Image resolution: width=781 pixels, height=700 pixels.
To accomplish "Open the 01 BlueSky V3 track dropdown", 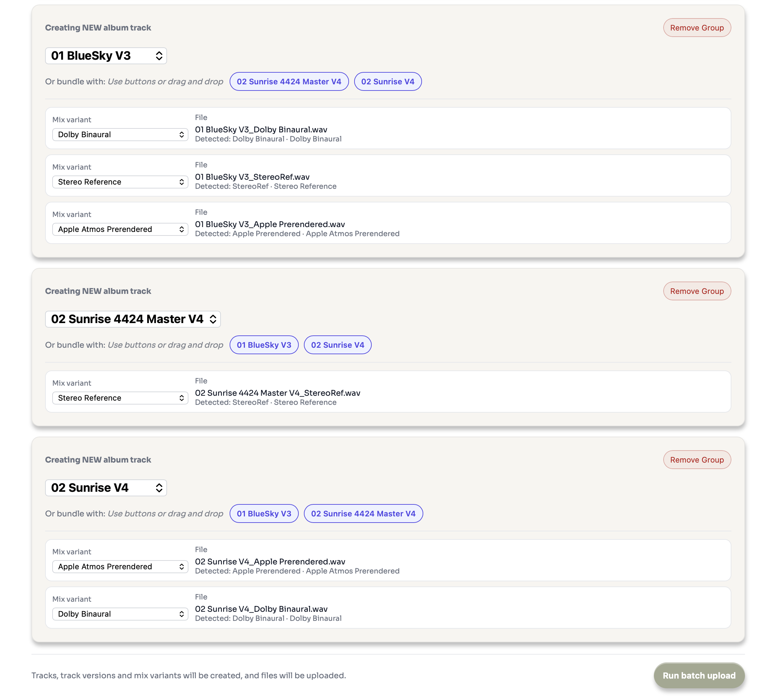I will pyautogui.click(x=106, y=56).
